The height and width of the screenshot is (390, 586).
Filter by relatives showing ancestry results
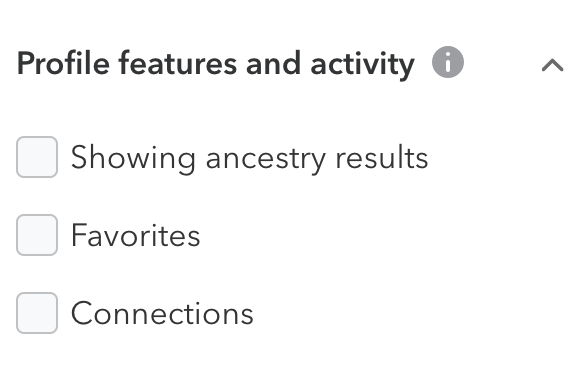pos(37,157)
